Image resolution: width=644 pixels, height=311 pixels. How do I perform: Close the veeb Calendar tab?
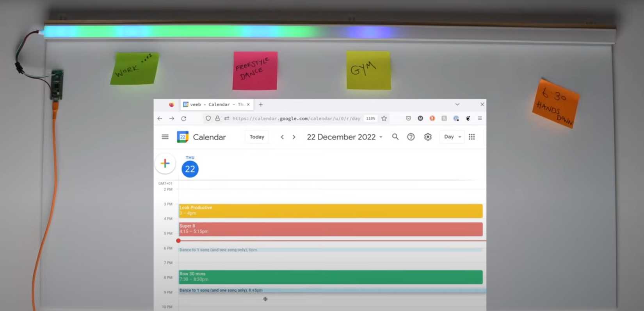248,104
